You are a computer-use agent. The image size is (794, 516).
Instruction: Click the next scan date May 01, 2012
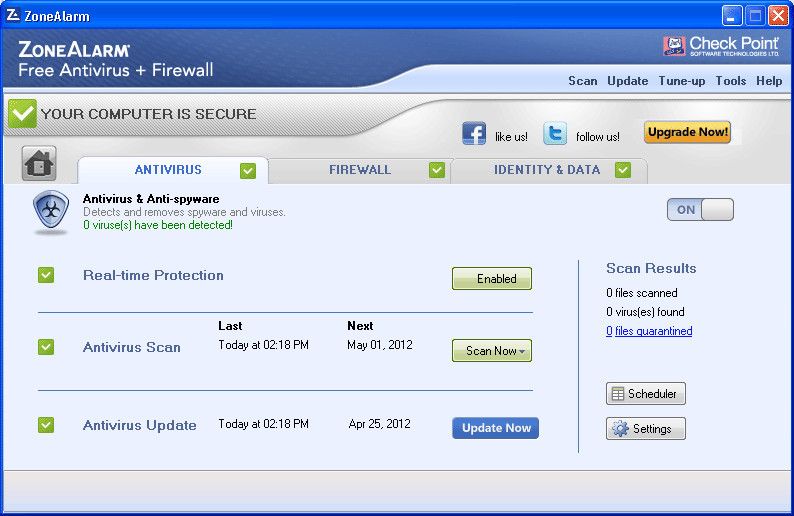[380, 345]
